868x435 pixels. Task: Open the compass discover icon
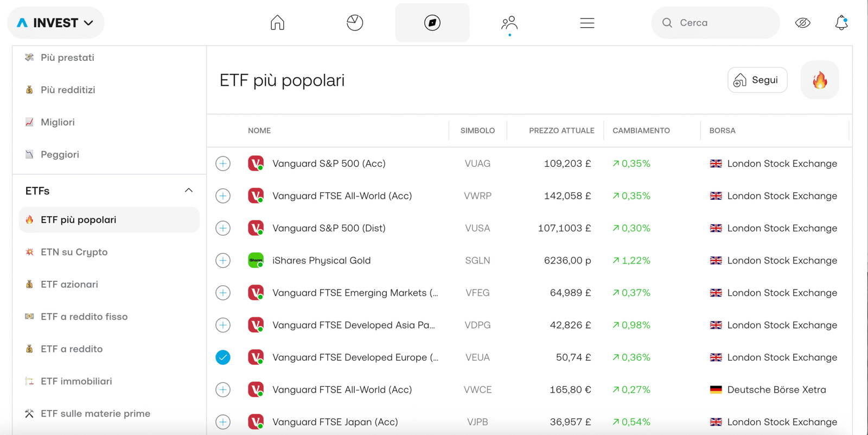click(x=432, y=23)
